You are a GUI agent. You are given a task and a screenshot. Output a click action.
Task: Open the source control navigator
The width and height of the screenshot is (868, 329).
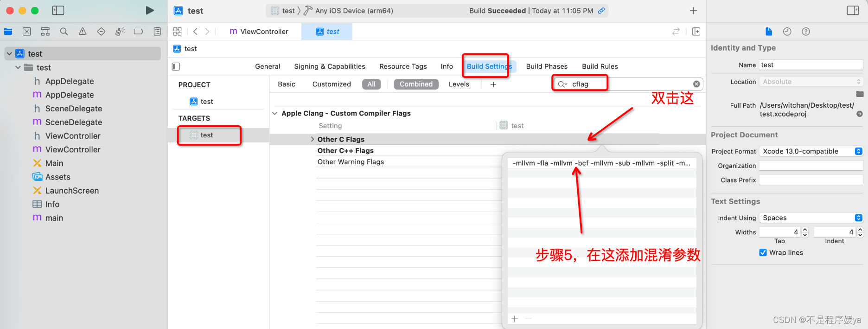[27, 32]
